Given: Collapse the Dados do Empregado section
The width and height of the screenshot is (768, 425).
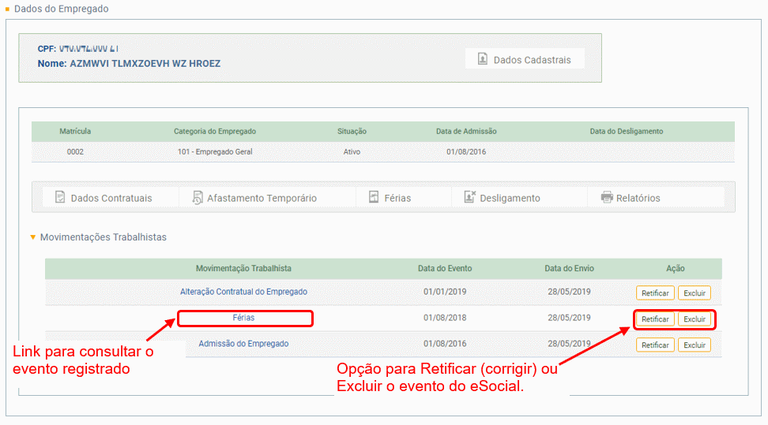Looking at the screenshot, I should [8, 9].
